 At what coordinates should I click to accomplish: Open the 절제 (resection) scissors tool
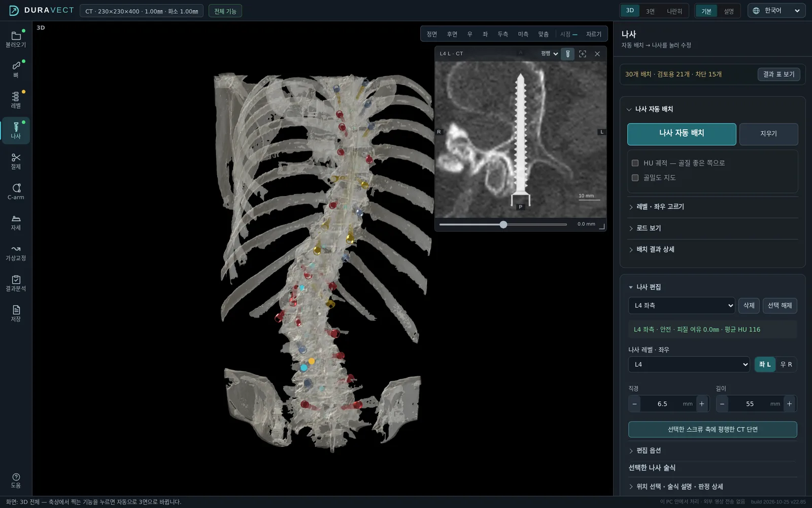click(16, 161)
